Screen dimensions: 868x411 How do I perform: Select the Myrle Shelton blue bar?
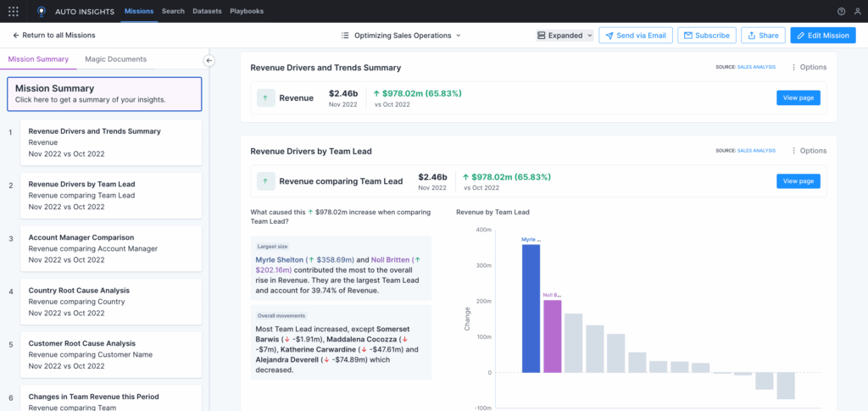[x=531, y=308]
